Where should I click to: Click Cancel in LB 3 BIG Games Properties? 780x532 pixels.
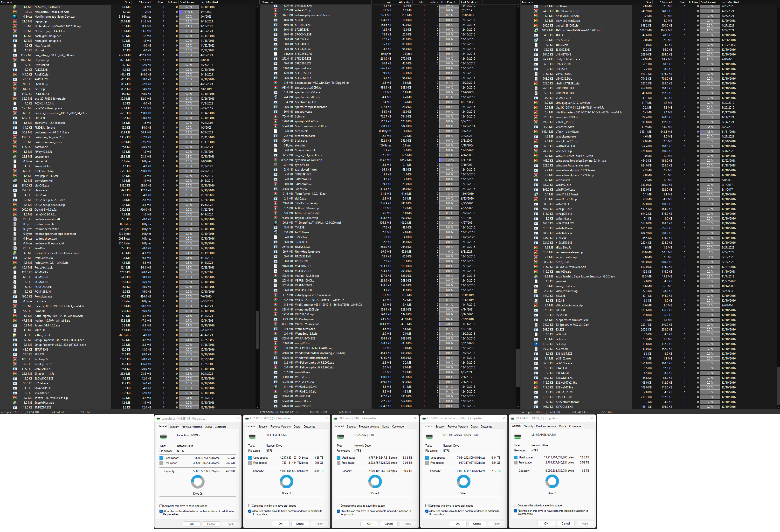coord(477,524)
